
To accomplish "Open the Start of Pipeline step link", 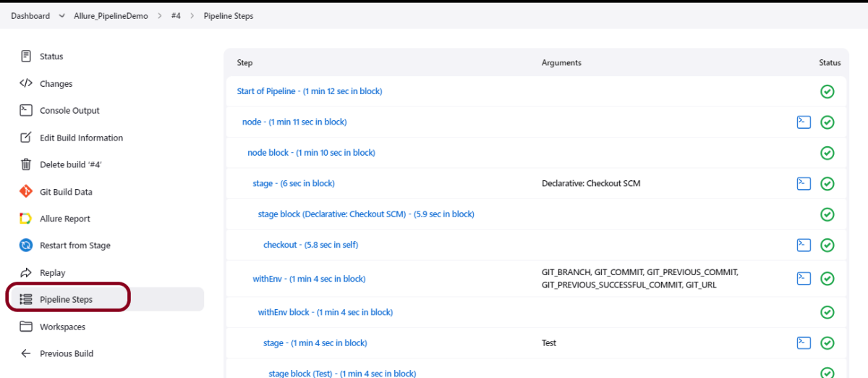I will [x=310, y=91].
